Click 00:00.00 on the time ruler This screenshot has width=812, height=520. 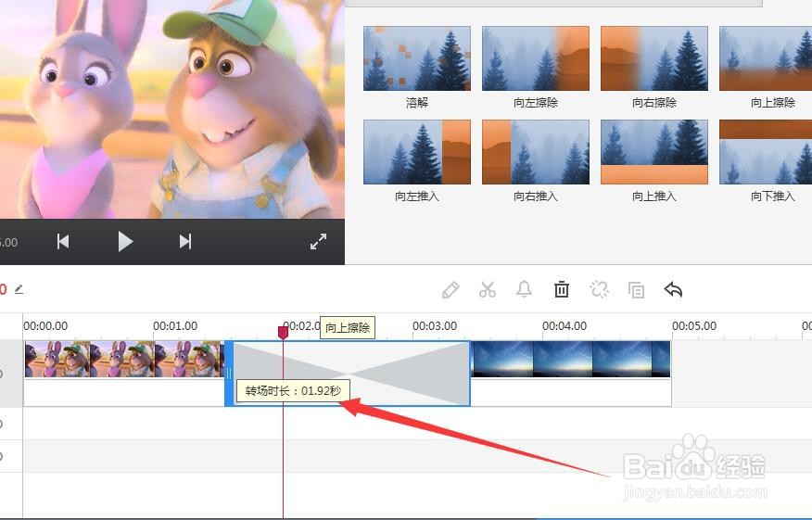pyautogui.click(x=45, y=325)
